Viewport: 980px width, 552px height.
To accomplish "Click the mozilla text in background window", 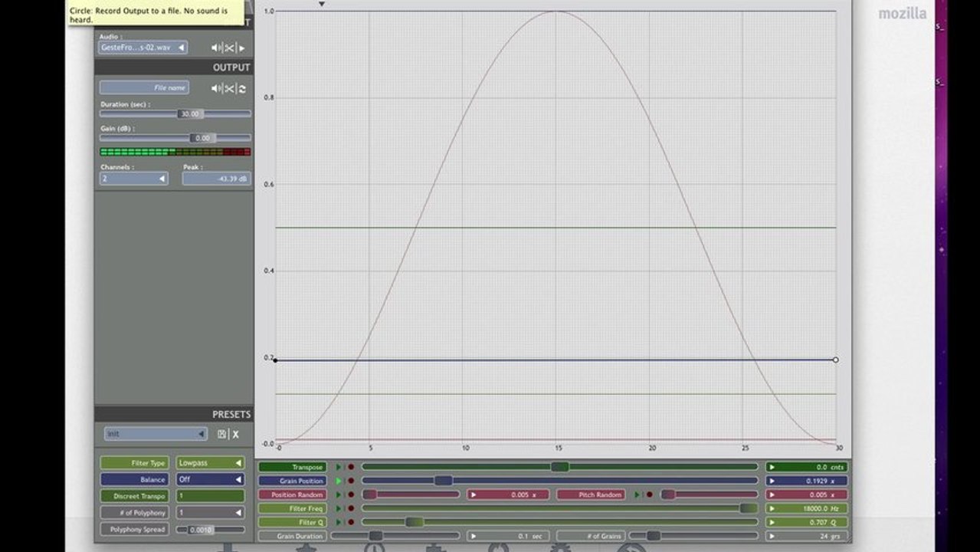I will (902, 14).
